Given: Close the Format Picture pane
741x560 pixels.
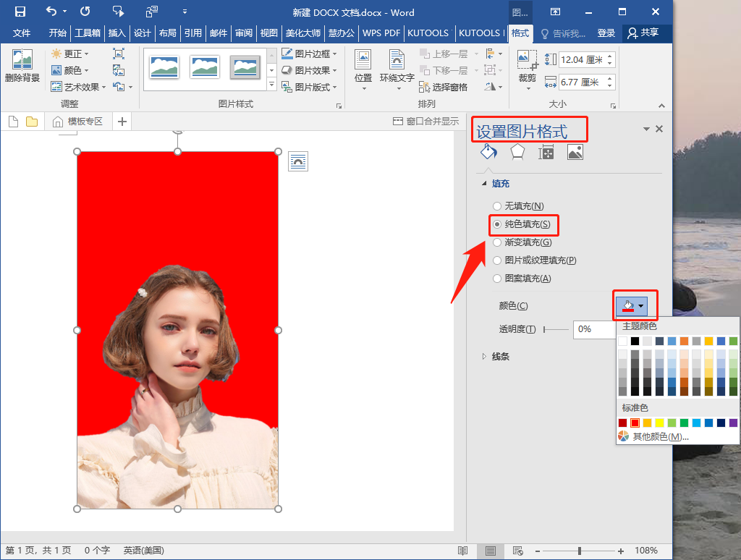Looking at the screenshot, I should [659, 129].
